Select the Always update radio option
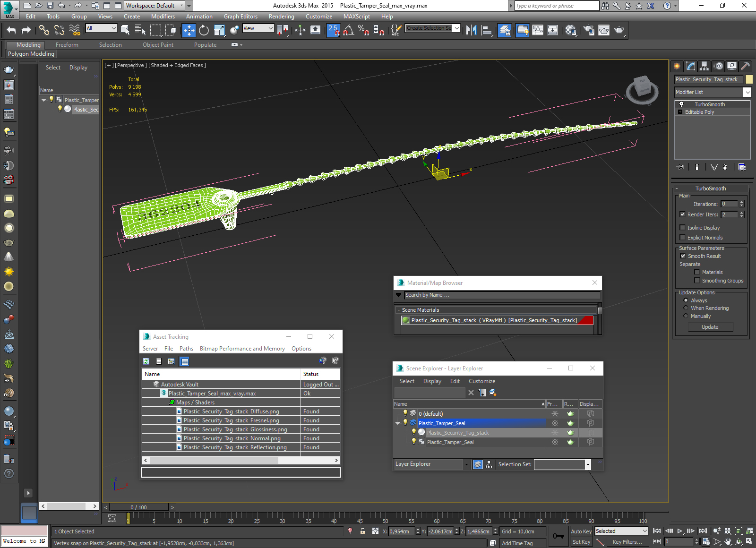 [x=686, y=300]
